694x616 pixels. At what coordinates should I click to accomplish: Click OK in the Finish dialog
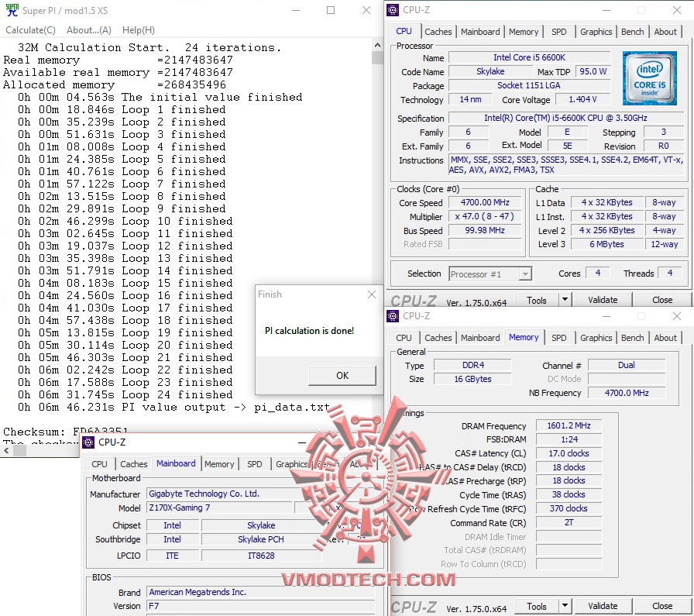pos(342,376)
